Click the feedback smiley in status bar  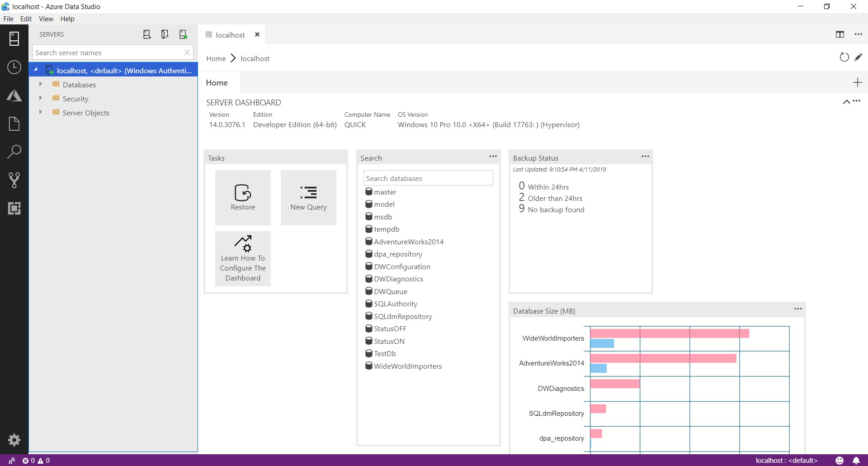tap(840, 461)
